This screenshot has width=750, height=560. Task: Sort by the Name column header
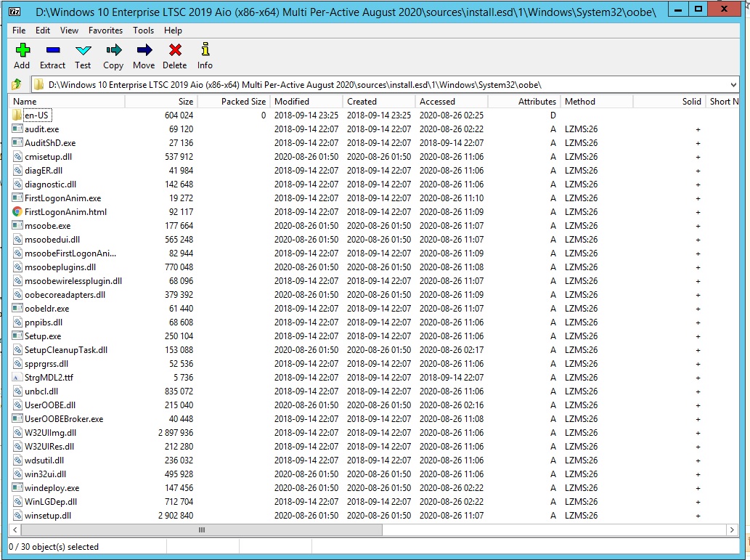[67, 102]
